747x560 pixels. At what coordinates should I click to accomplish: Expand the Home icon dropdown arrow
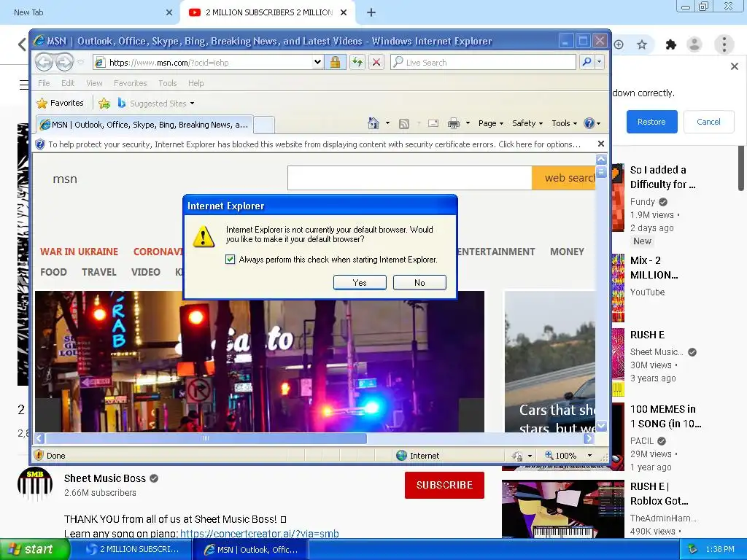[x=387, y=123]
